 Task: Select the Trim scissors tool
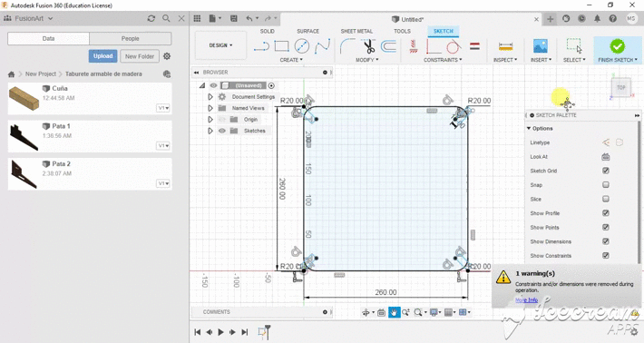(369, 46)
